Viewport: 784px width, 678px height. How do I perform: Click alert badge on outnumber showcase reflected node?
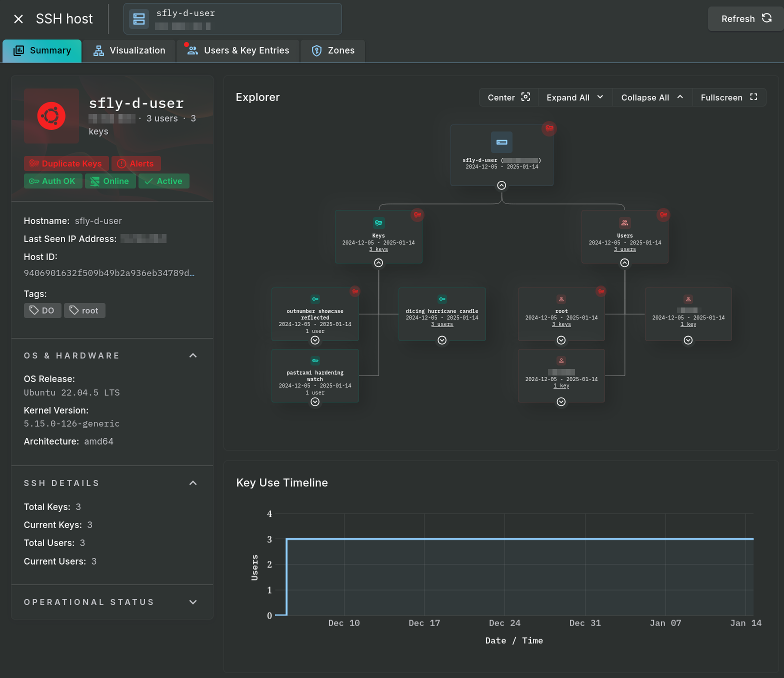(x=355, y=291)
